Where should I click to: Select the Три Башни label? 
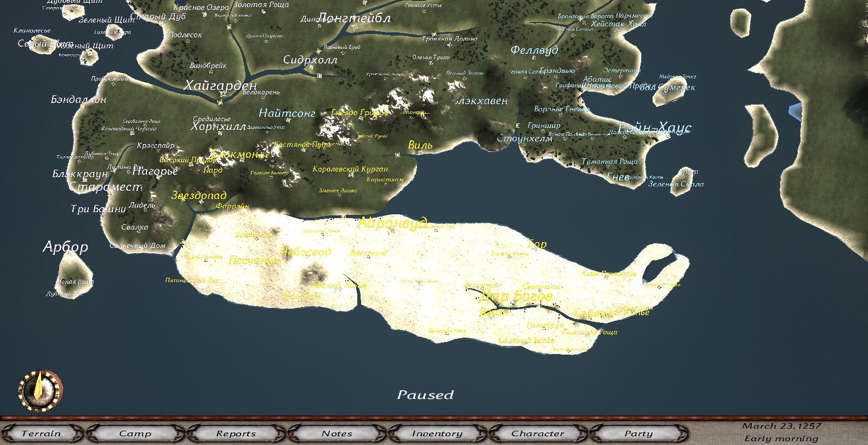tap(98, 209)
